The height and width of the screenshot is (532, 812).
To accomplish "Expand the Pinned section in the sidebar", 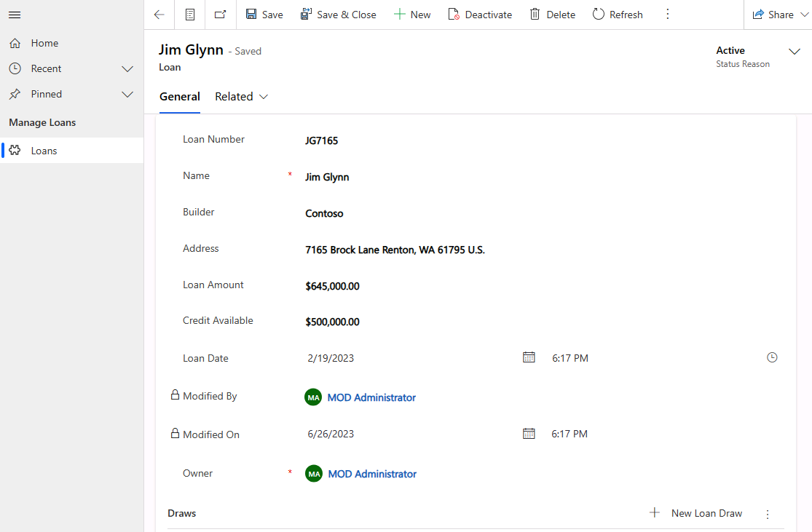I will click(127, 94).
